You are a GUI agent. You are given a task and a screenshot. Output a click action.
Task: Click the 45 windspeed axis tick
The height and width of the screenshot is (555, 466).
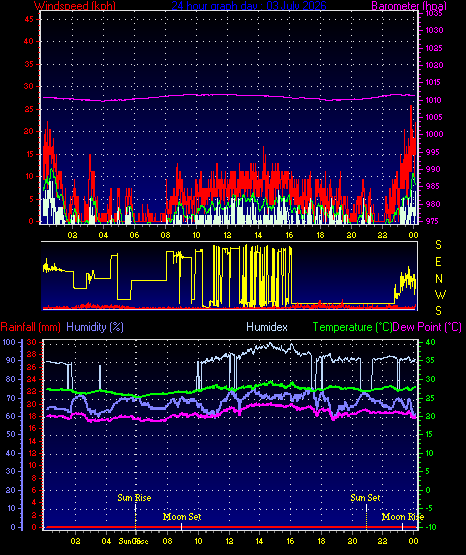pos(29,19)
